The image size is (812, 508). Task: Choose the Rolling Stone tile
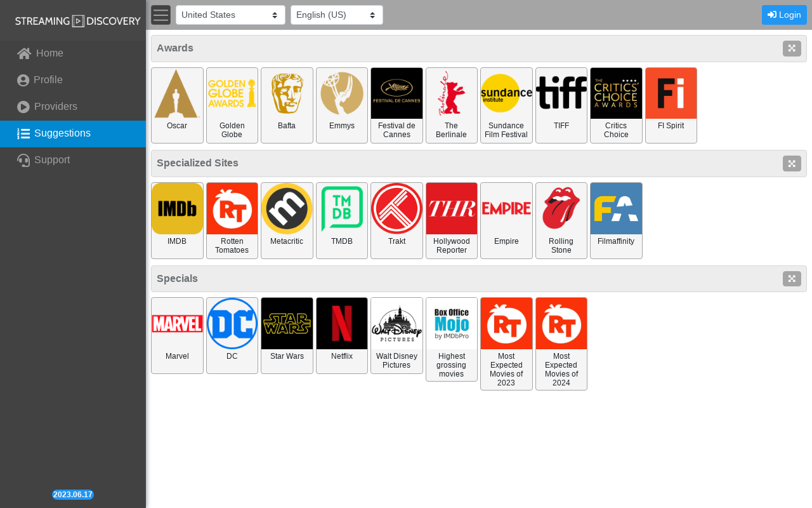point(561,220)
